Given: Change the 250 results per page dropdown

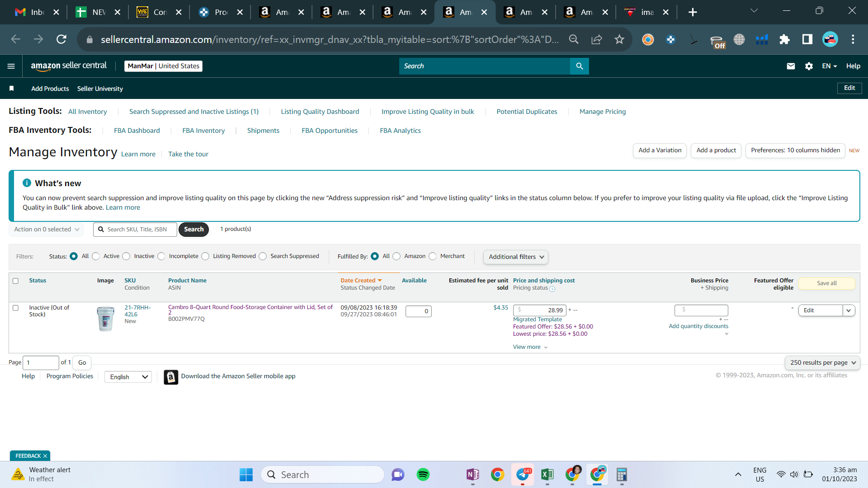Looking at the screenshot, I should 823,363.
